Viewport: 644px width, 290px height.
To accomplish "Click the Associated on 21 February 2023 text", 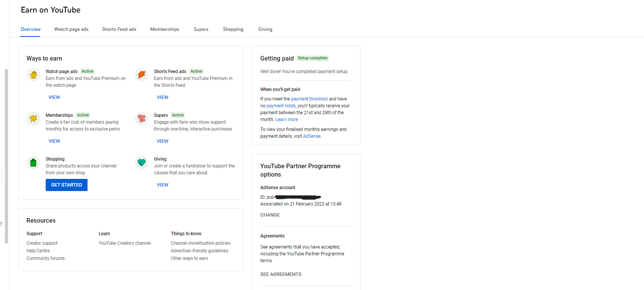I will (301, 204).
